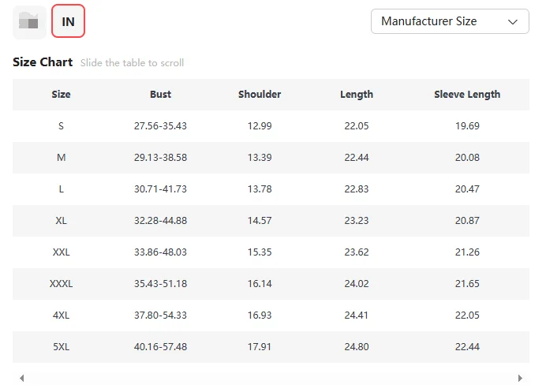Click the XXXL size row label

tap(61, 284)
